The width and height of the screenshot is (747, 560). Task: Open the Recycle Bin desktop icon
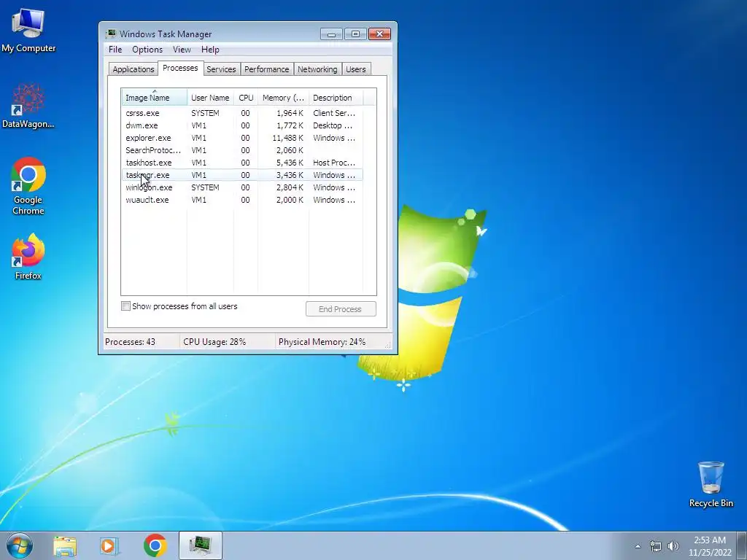click(x=711, y=484)
